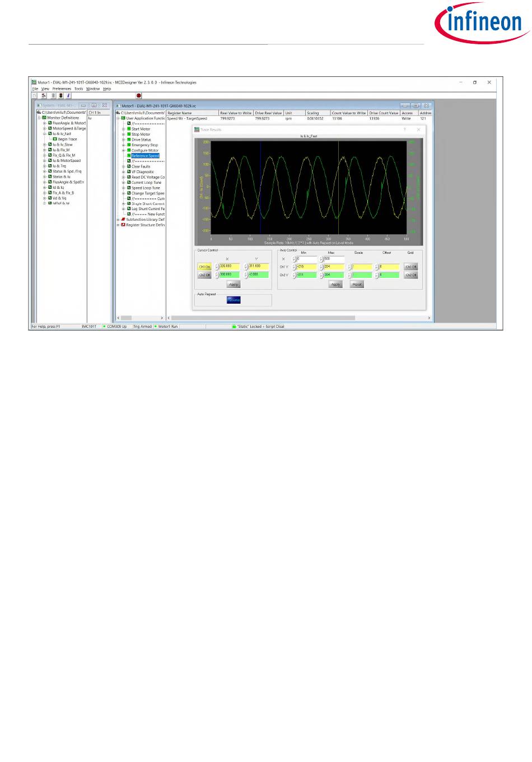Screen dimensions: 532x762
Task: Click the red stop circle toolbar icon
Action: [139, 96]
